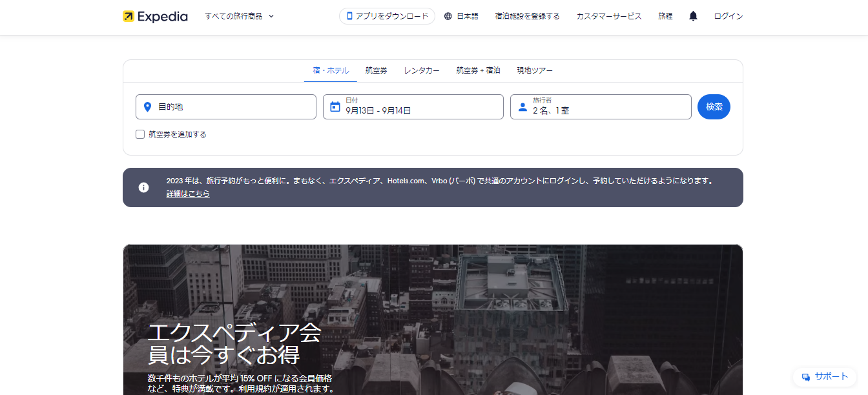Click the calendar icon in the 日付 field
This screenshot has height=395, width=868.
click(x=333, y=106)
